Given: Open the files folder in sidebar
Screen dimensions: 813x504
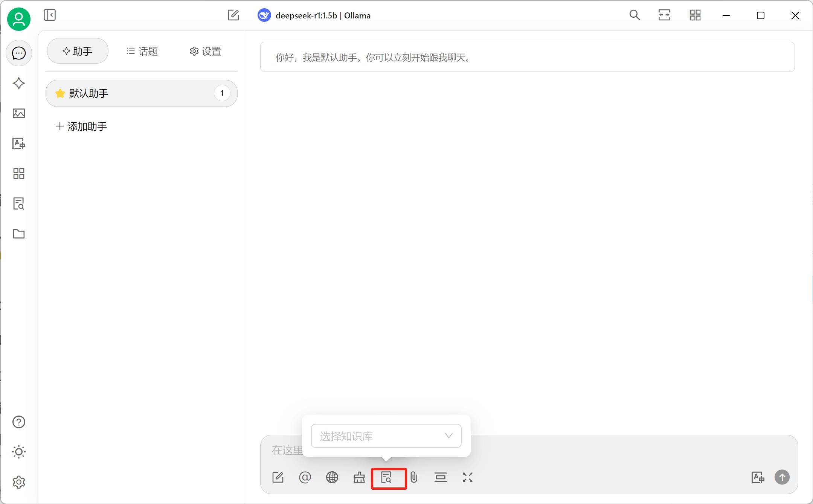Looking at the screenshot, I should [x=18, y=234].
